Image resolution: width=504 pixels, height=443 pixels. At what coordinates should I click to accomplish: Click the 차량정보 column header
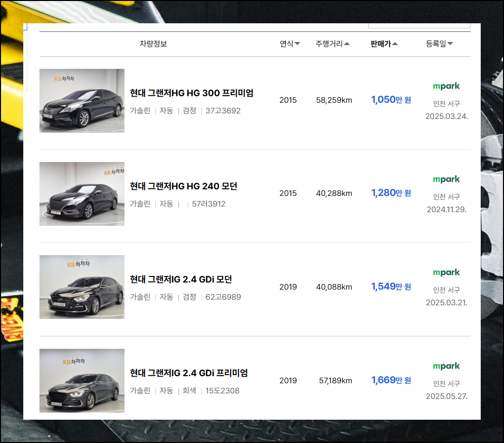(153, 44)
